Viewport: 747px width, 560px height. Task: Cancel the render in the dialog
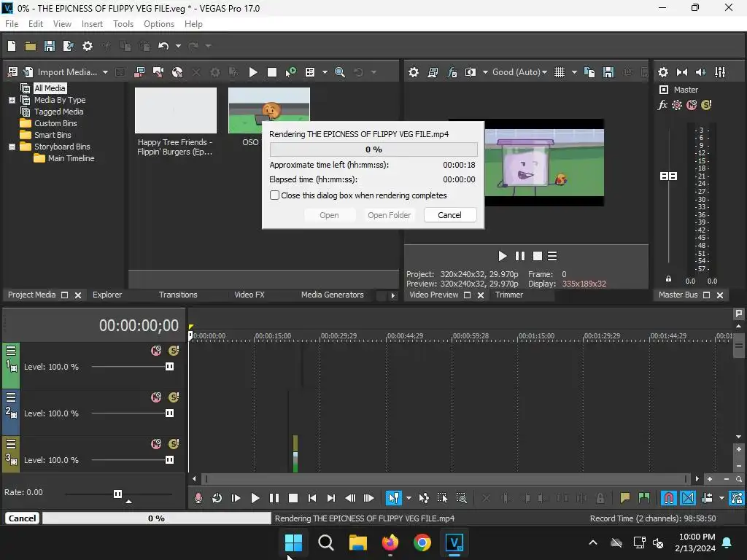pos(449,215)
